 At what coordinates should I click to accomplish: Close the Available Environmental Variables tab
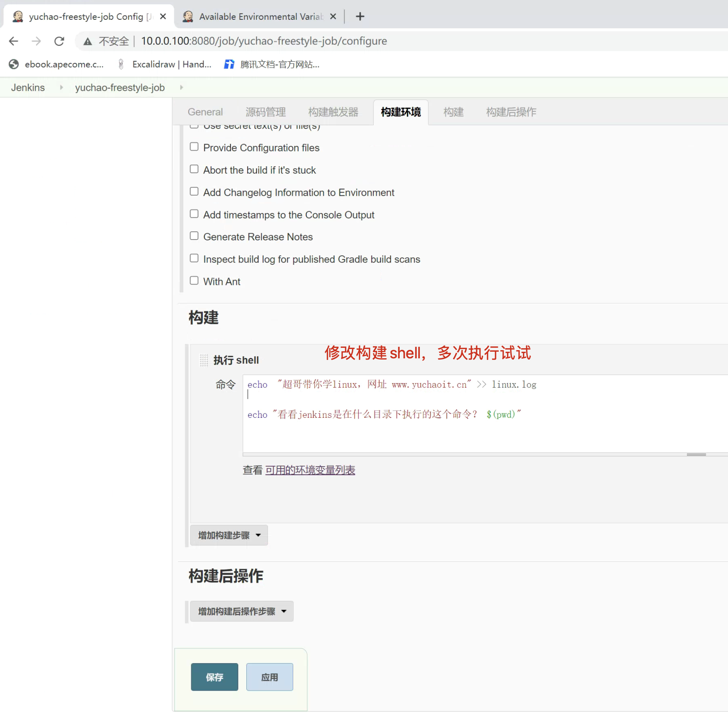tap(333, 16)
